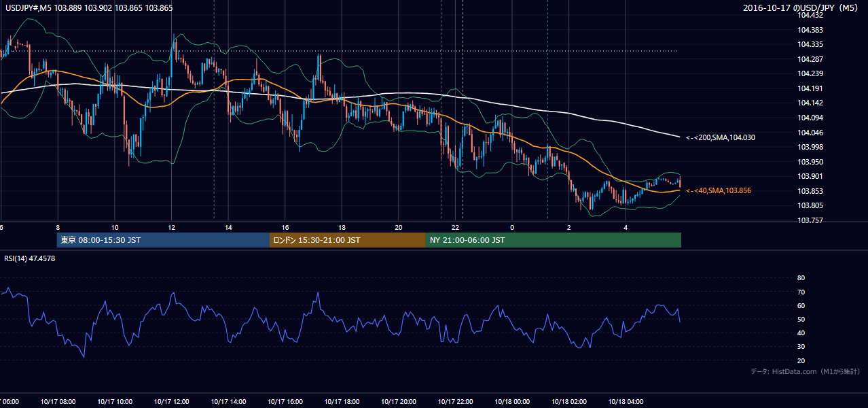The image size is (868, 408).
Task: Click the London 15:30-21:00 JST session bar
Action: coord(348,240)
